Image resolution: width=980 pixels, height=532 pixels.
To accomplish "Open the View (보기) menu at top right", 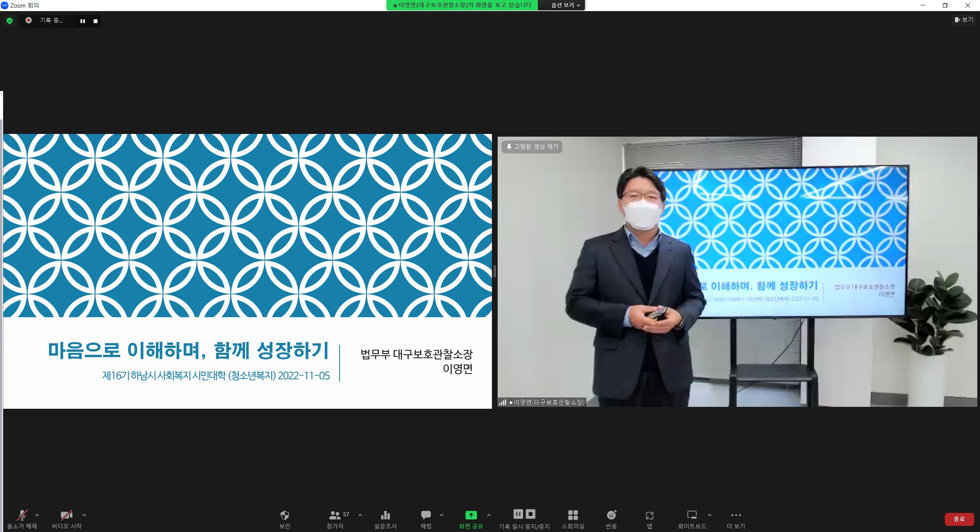I will click(964, 20).
